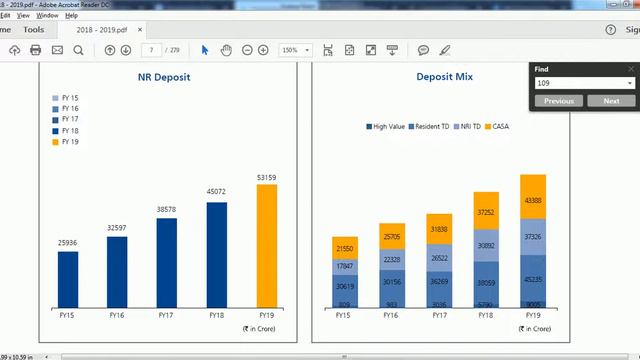Click the Previous find button
Image resolution: width=640 pixels, height=360 pixels.
tap(559, 101)
